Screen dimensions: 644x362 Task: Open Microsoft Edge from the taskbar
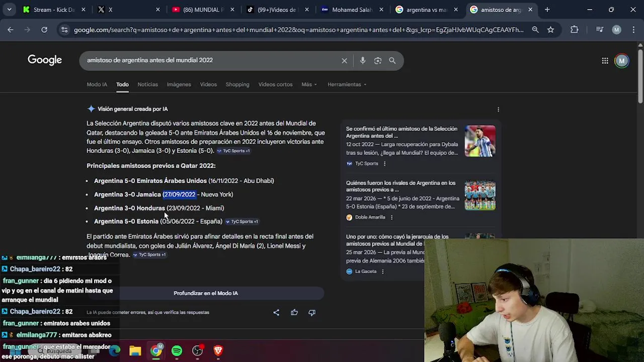[115, 351]
